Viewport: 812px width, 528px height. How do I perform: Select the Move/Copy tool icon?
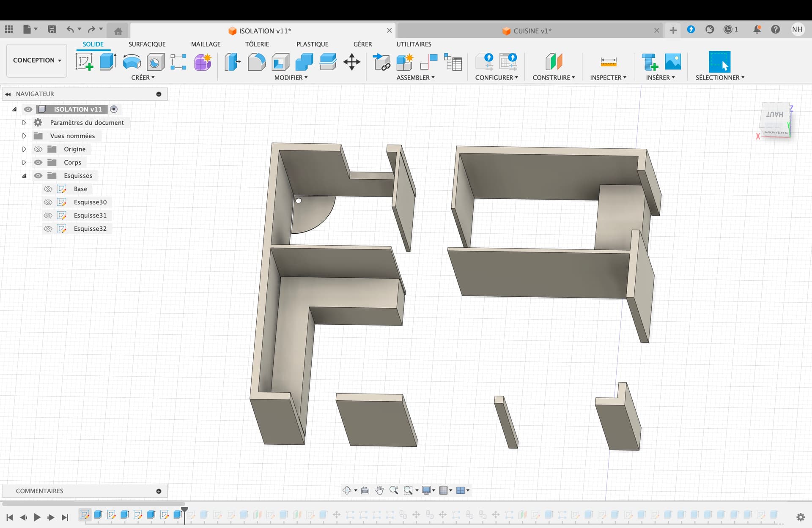coord(351,62)
